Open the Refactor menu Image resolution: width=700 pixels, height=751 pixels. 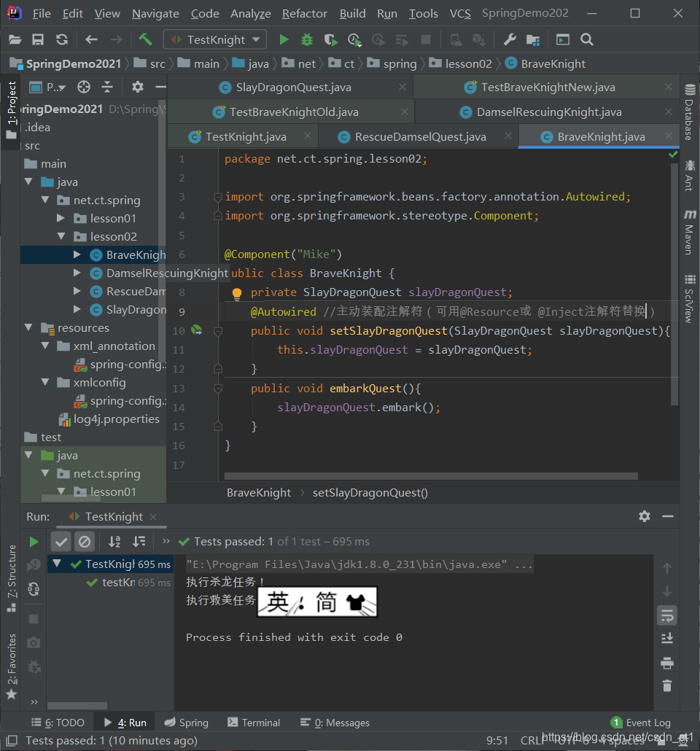304,13
